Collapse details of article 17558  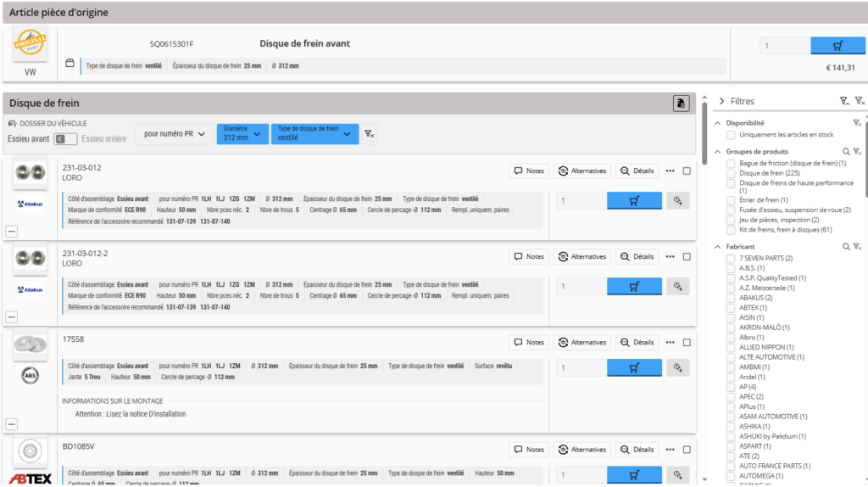[12, 424]
